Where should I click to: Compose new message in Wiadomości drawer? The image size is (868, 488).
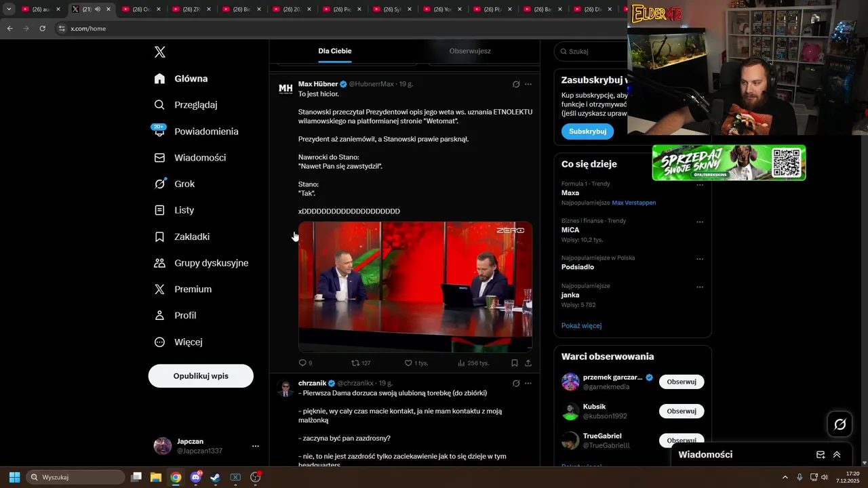tap(821, 455)
